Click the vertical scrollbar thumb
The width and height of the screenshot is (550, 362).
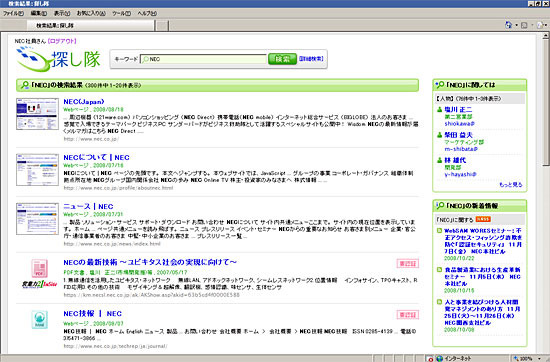(546, 102)
